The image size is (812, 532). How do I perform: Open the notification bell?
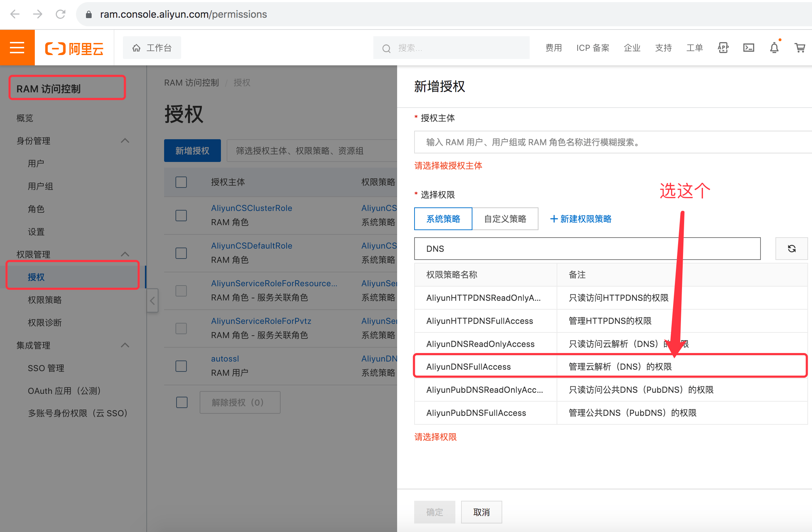(x=774, y=48)
